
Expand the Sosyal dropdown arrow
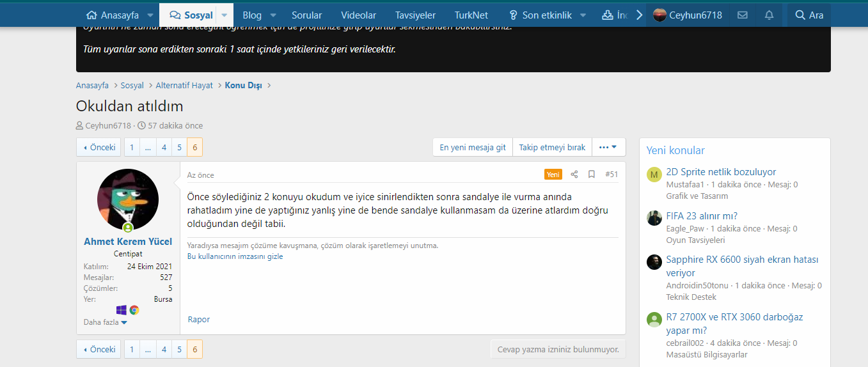[225, 15]
